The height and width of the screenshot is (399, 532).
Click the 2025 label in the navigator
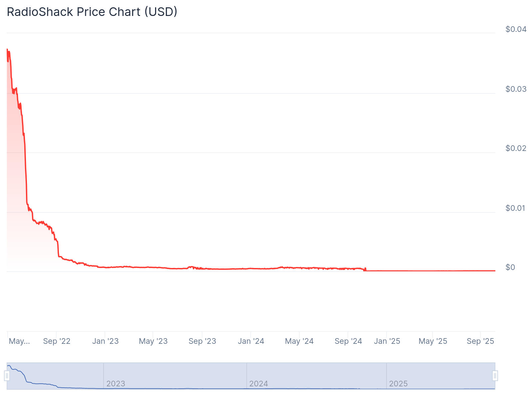pos(398,384)
